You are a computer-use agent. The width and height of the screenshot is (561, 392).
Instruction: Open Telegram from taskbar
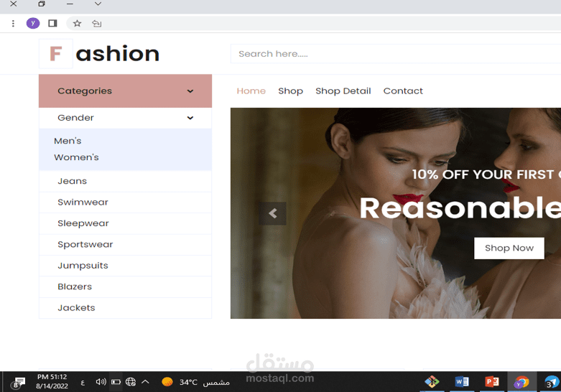pos(552,382)
